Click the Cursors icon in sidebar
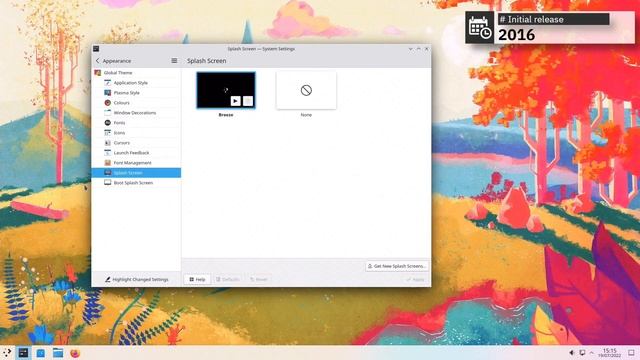 pyautogui.click(x=107, y=143)
